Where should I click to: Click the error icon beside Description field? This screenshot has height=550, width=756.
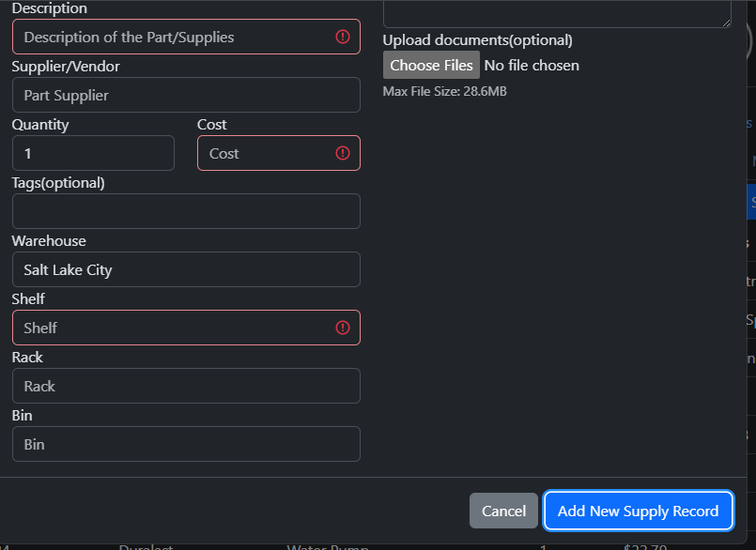[344, 36]
